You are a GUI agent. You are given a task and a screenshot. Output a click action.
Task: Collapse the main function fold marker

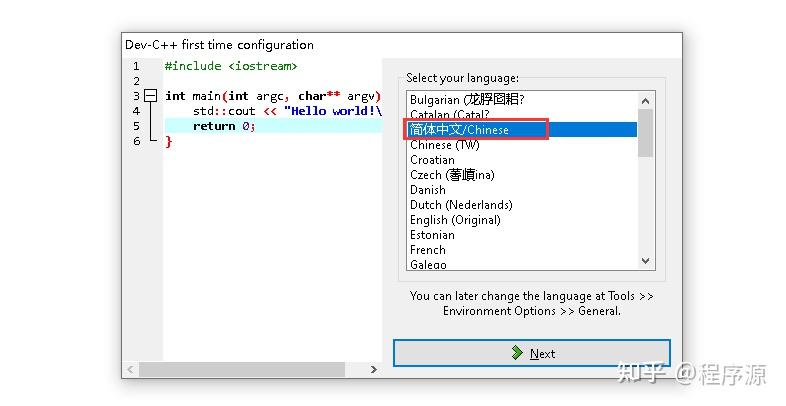click(x=150, y=96)
